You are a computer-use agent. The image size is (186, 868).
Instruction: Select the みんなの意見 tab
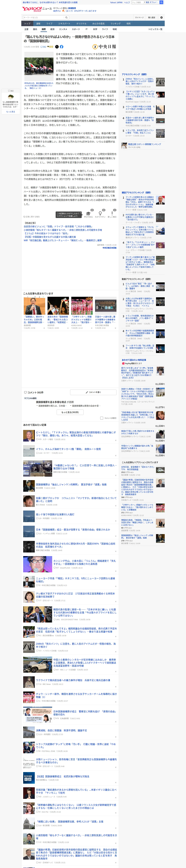(99, 24)
